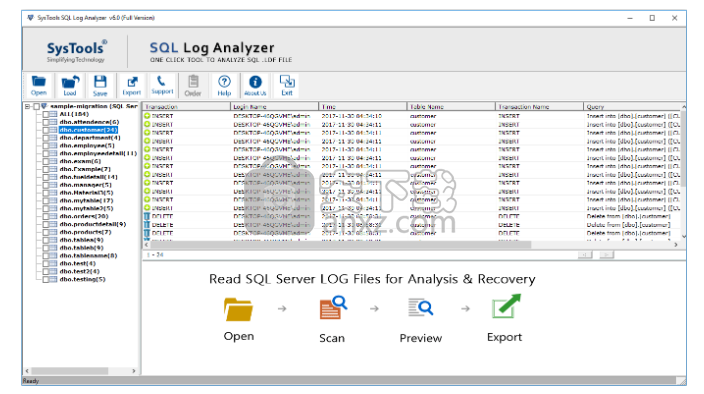Viewport: 704px width, 394px height.
Task: Check the dbo.customer(24) checkbox
Action: click(45, 130)
